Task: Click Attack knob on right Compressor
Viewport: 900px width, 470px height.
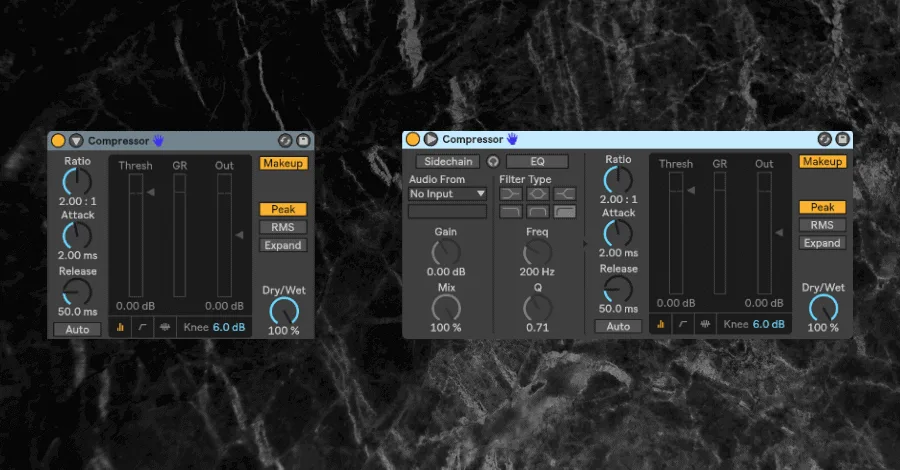Action: pos(618,234)
